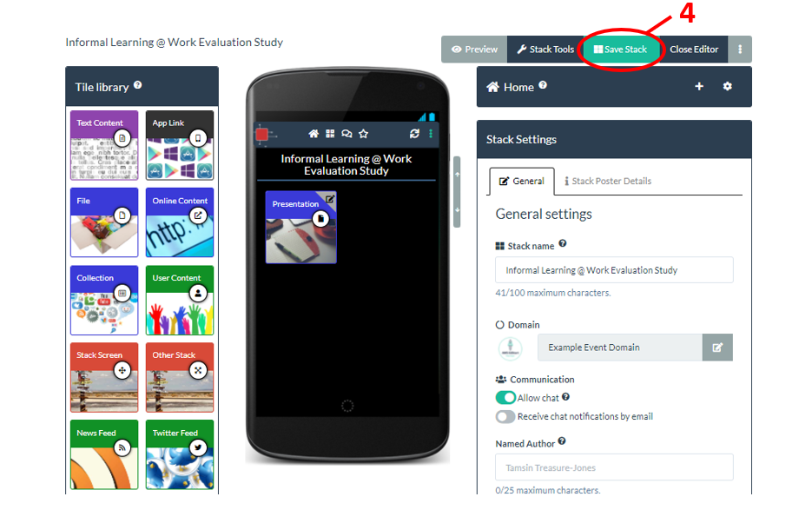Click help icon next to Tile library
The image size is (812, 510).
(x=138, y=85)
